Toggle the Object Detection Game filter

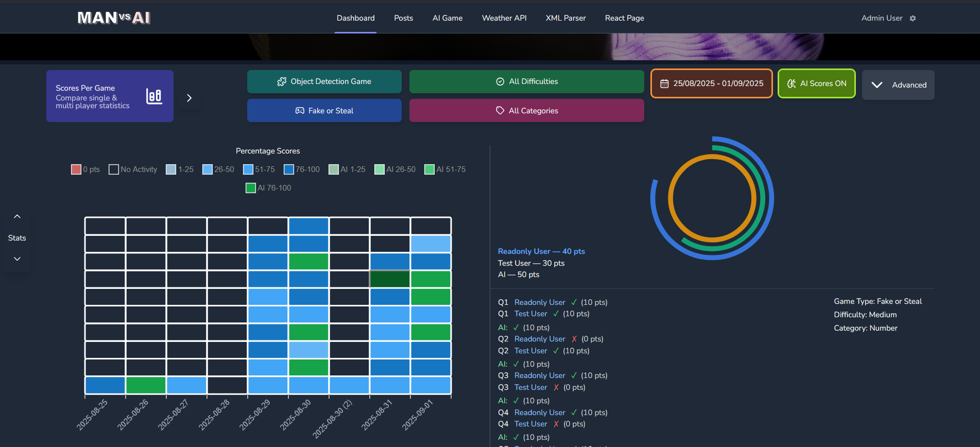324,81
